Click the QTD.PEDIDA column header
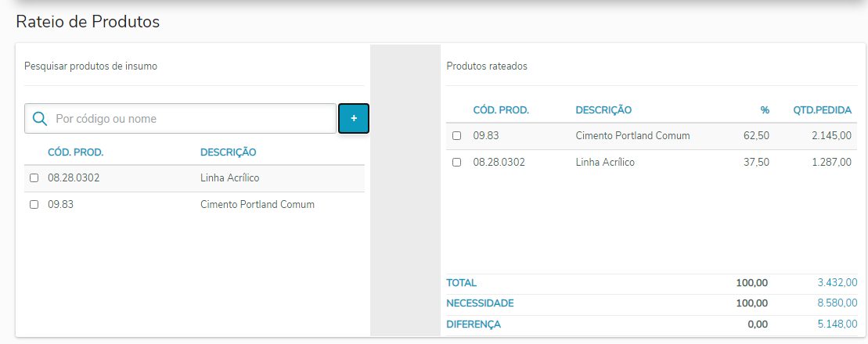Image resolution: width=868 pixels, height=344 pixels. (x=822, y=110)
